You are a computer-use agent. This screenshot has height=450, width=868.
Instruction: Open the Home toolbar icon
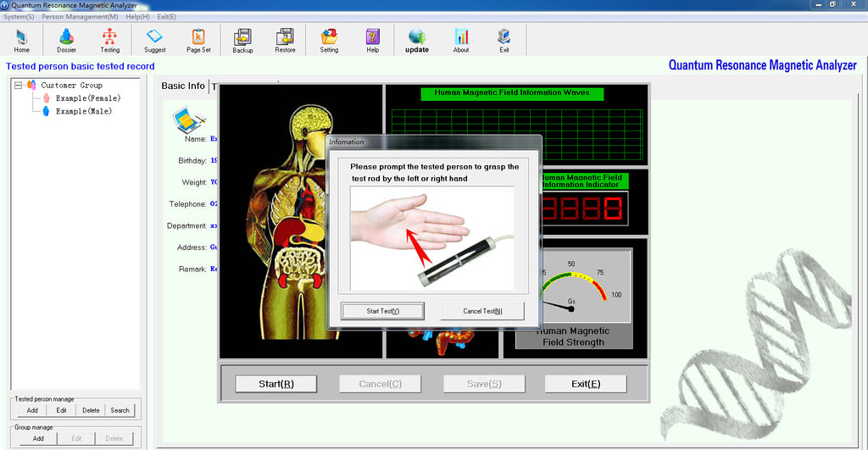pyautogui.click(x=21, y=37)
